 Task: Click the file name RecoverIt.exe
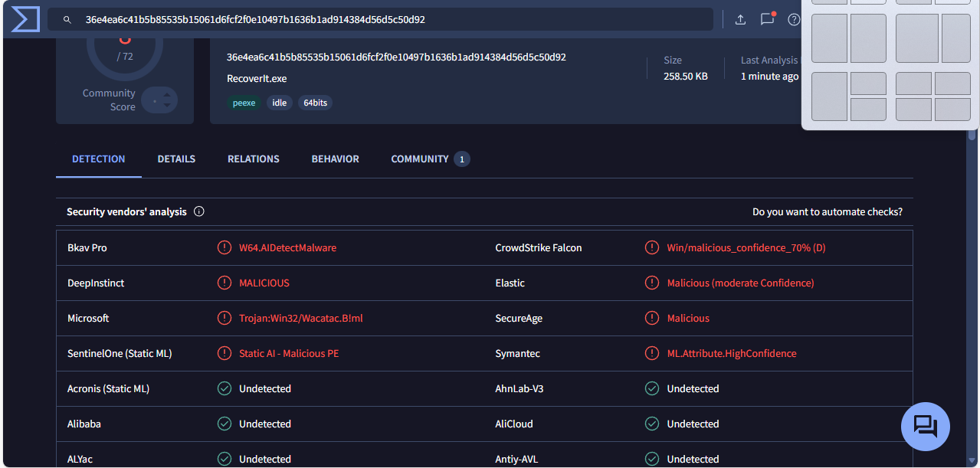pos(257,79)
